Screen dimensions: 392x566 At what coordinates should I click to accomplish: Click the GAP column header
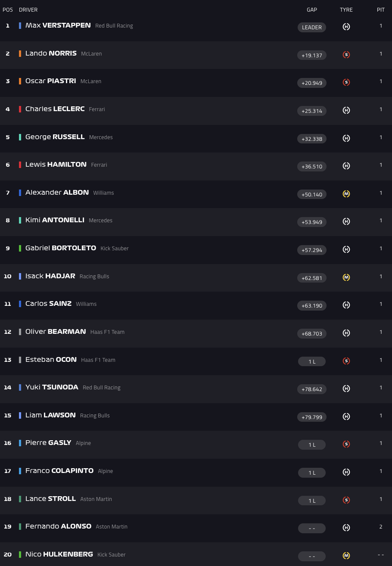tap(312, 10)
